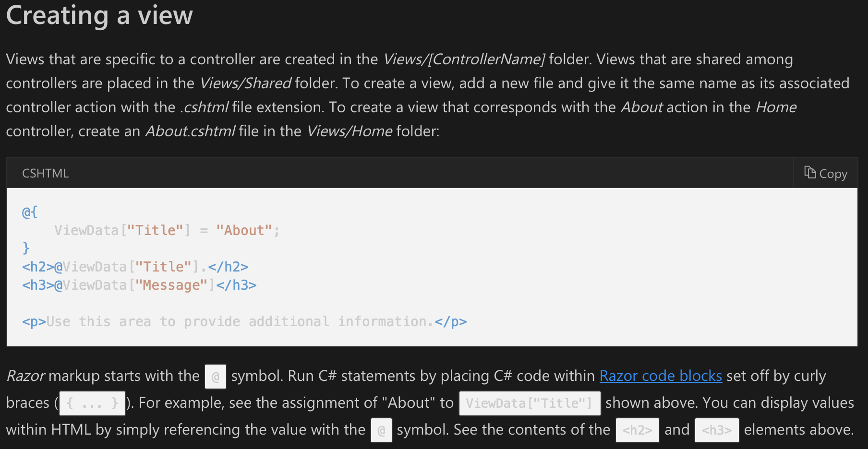The image size is (868, 449).
Task: Click the italic About.cshtml file name
Action: 190,131
